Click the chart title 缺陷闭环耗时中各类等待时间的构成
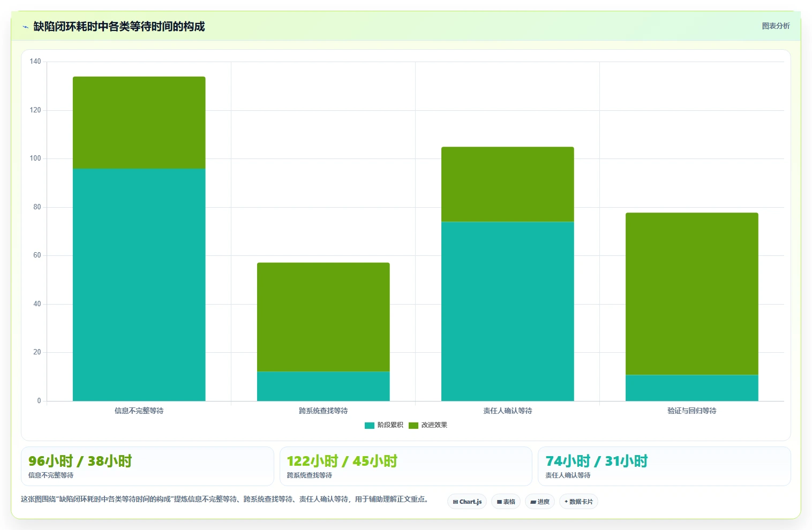Screen dimensions: 812x530 click(x=119, y=27)
